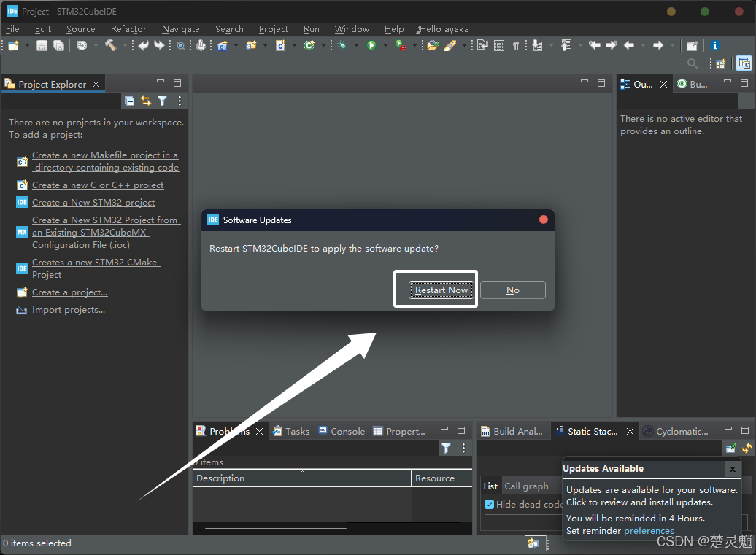Click the Project Explorer filter funnel icon

(163, 101)
